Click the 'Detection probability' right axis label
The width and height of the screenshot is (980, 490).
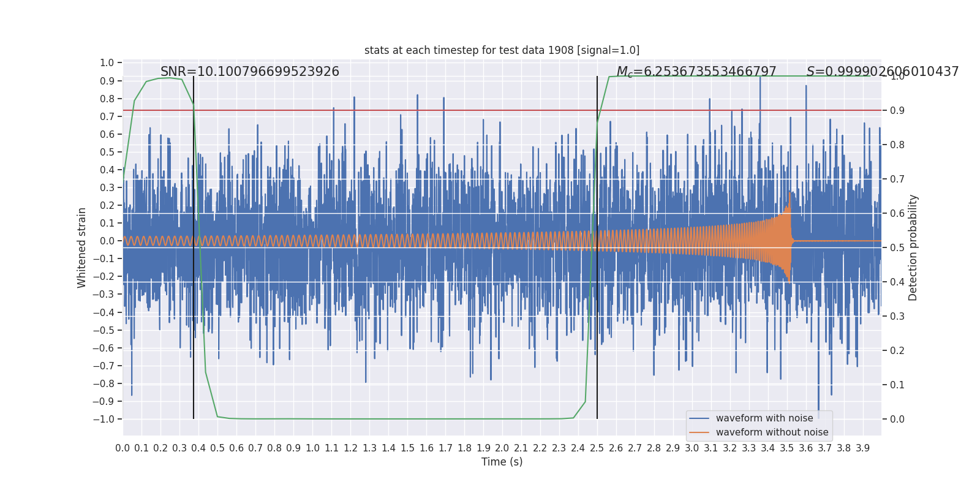coord(913,248)
